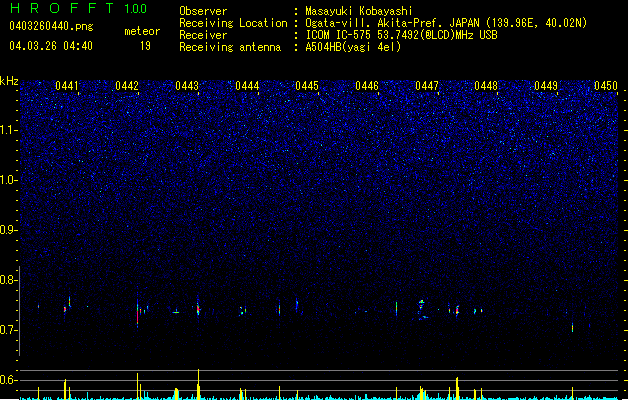
Task: Click the 0450 time marker
Action: pos(606,86)
